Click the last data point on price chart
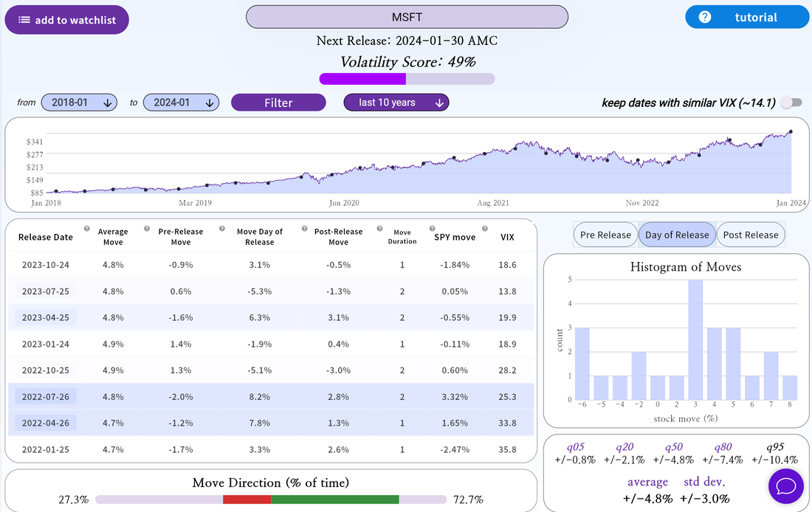This screenshot has width=812, height=512. [791, 132]
